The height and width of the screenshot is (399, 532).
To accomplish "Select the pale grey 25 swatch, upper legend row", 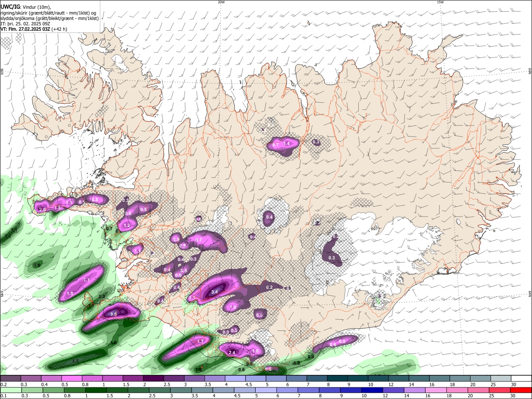I will tap(500, 379).
